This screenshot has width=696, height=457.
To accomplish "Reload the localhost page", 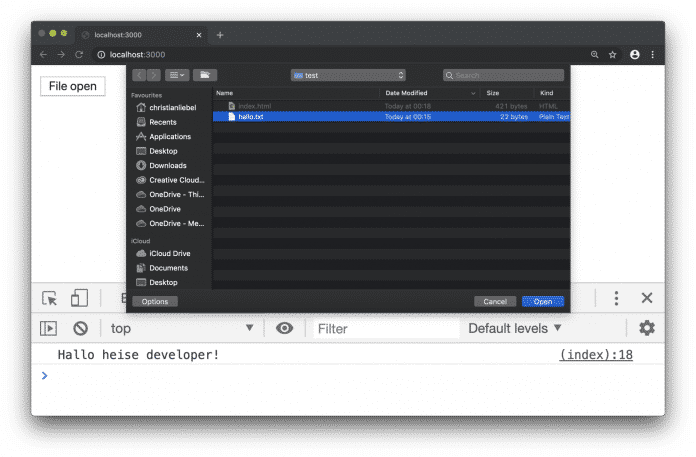I will click(79, 55).
